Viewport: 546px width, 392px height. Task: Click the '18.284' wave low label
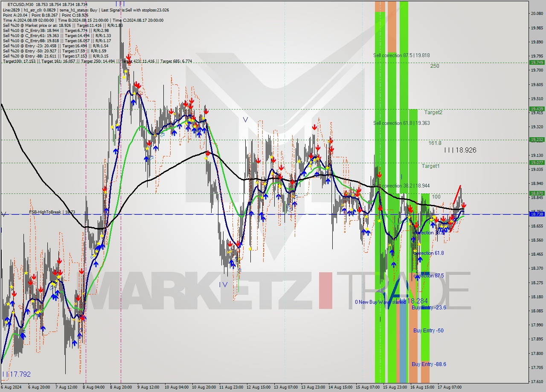(417, 301)
